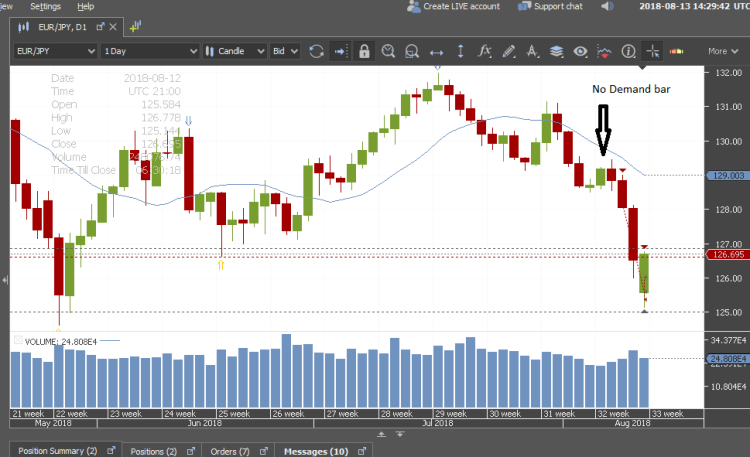Click the price alert chart icon
This screenshot has height=457, width=750.
pos(604,52)
